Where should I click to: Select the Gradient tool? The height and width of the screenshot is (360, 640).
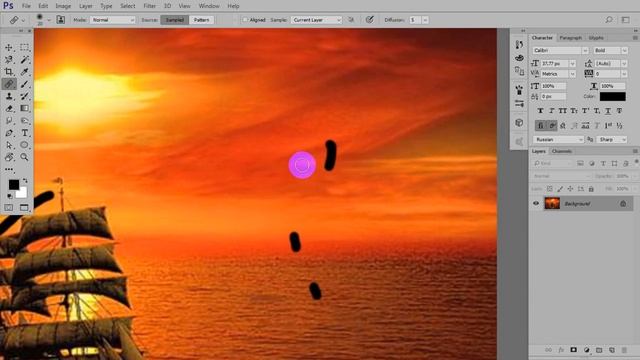24,109
